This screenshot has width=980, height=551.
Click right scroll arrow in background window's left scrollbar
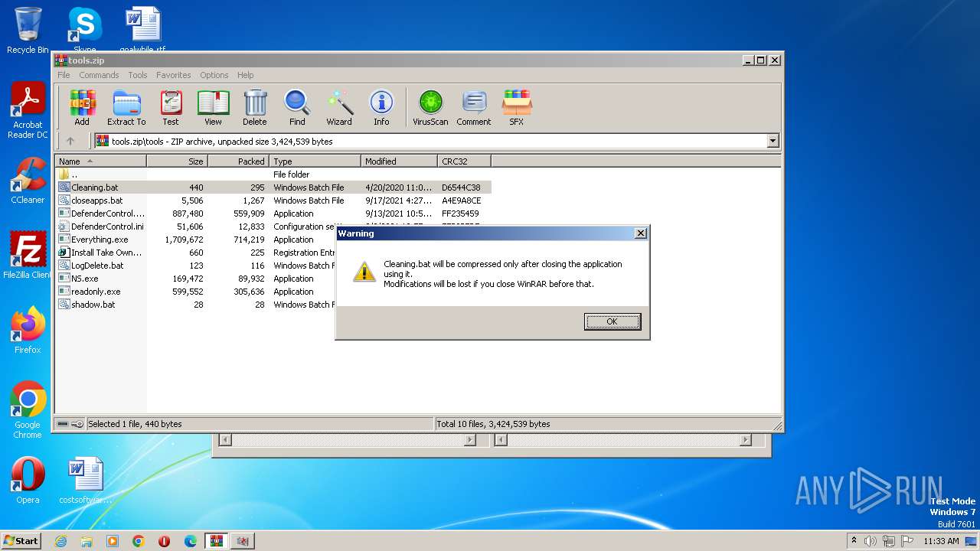[470, 440]
